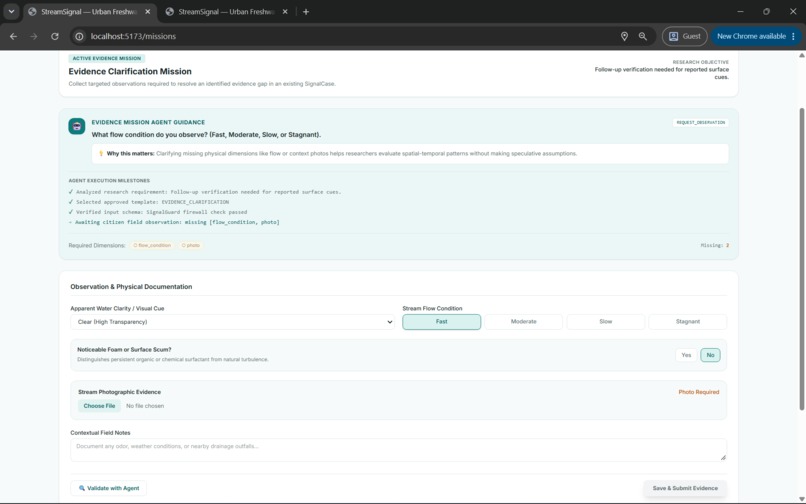Click Evidence Clarification Mission heading
The width and height of the screenshot is (806, 504).
[x=130, y=71]
